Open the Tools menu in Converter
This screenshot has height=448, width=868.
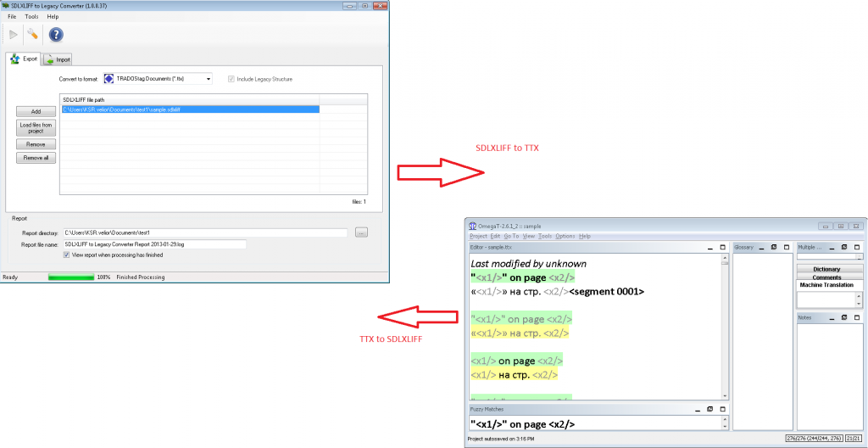[31, 17]
